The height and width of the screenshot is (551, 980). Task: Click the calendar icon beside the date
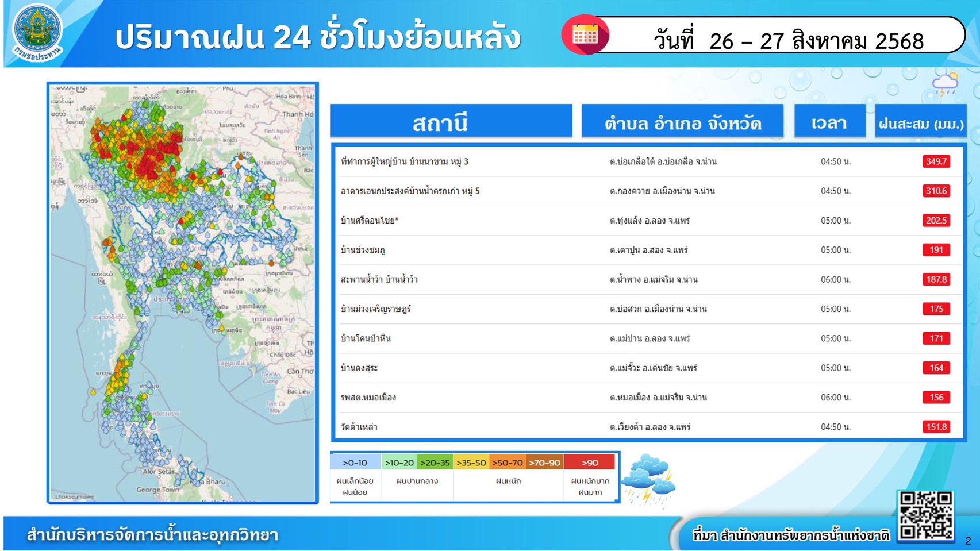coord(585,34)
